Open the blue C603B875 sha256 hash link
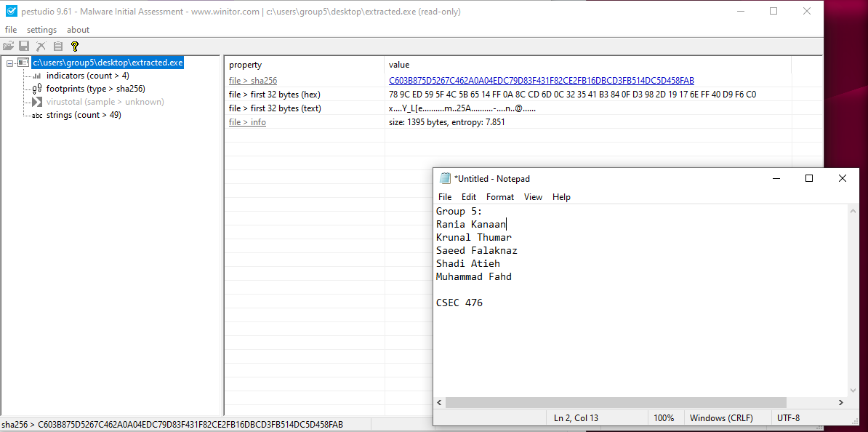The height and width of the screenshot is (432, 868). 542,81
